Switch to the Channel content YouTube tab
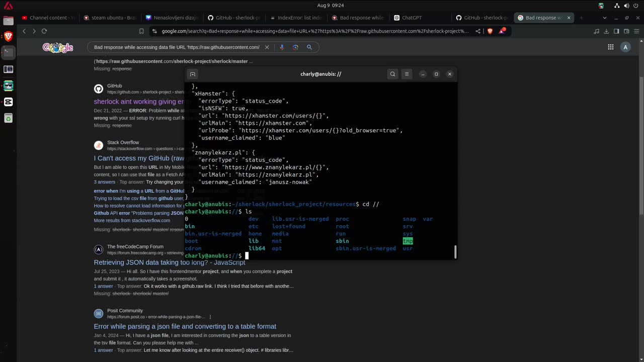 [x=48, y=18]
